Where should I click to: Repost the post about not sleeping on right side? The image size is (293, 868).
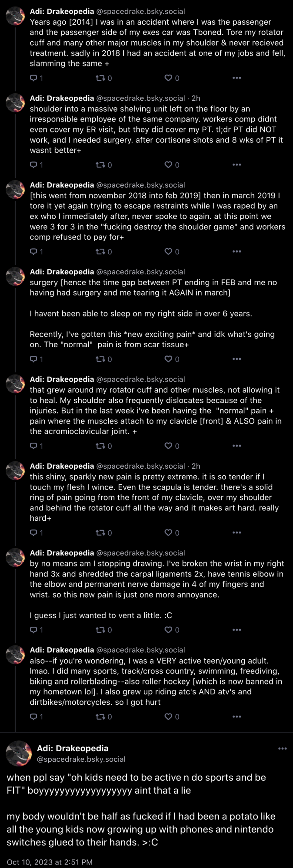pos(103,359)
